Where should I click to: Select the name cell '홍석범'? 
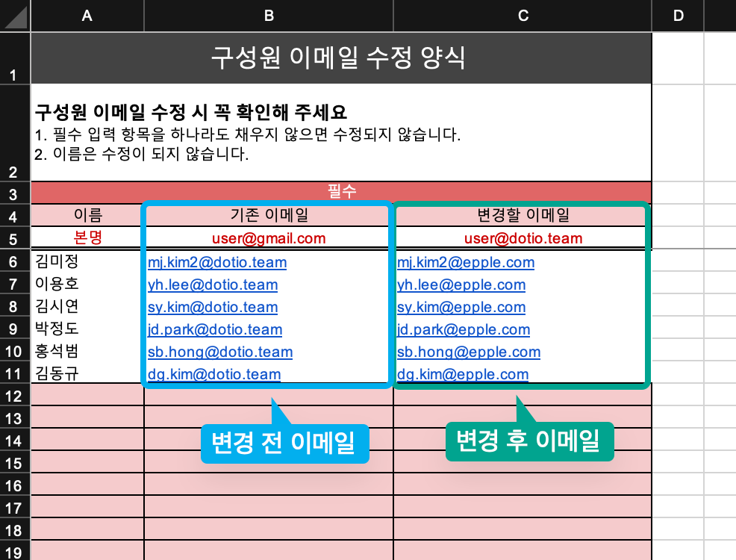(88, 351)
